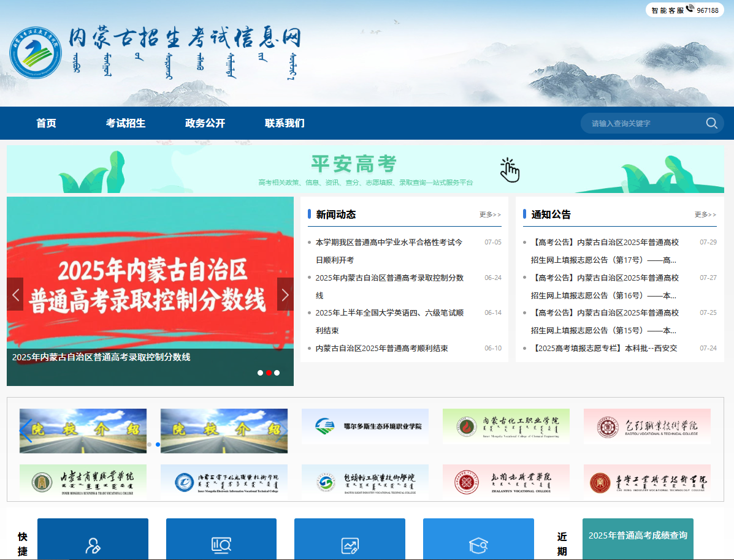Click the search magnifier icon
The width and height of the screenshot is (734, 560).
click(x=711, y=123)
